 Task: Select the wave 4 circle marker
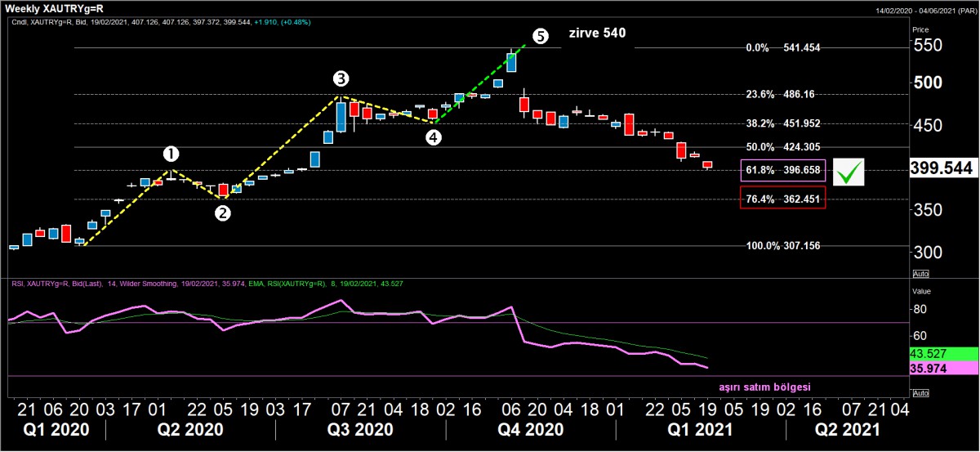tap(434, 137)
